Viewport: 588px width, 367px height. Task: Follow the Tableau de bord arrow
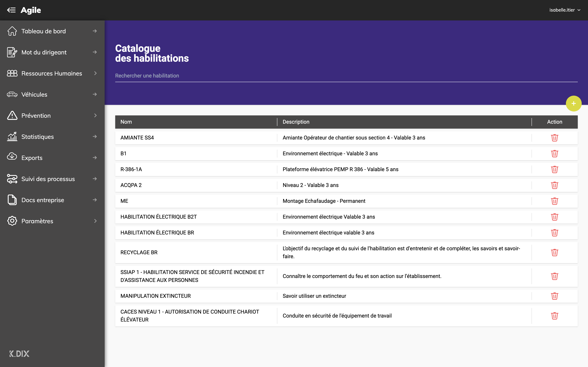click(95, 31)
